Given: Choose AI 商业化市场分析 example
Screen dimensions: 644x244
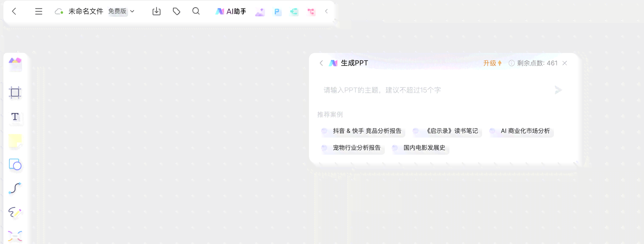Looking at the screenshot, I should 521,131.
